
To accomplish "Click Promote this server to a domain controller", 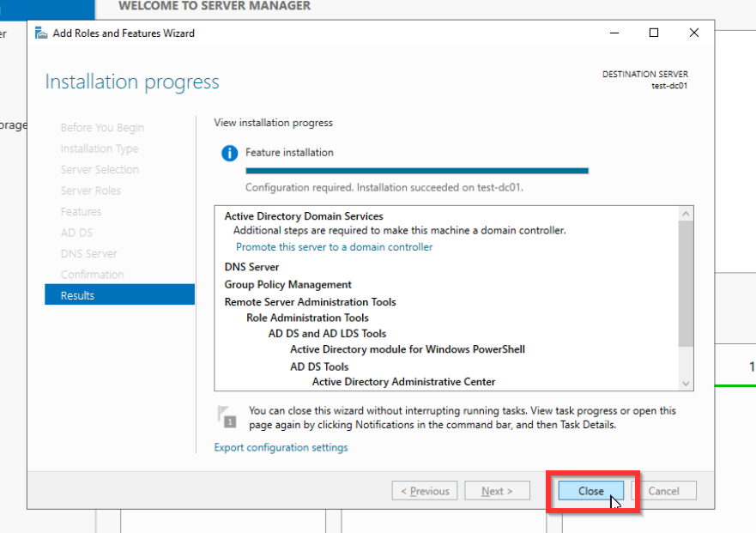I will 334,247.
